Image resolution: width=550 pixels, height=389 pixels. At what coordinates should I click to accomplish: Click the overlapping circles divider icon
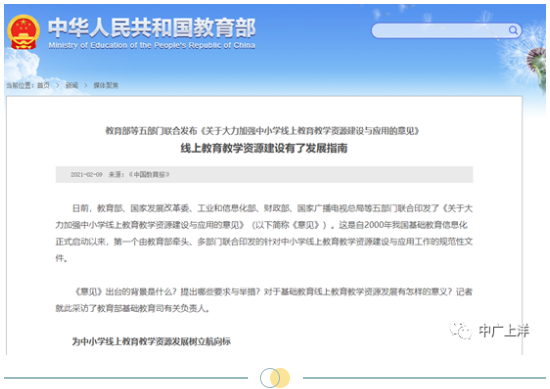275,378
